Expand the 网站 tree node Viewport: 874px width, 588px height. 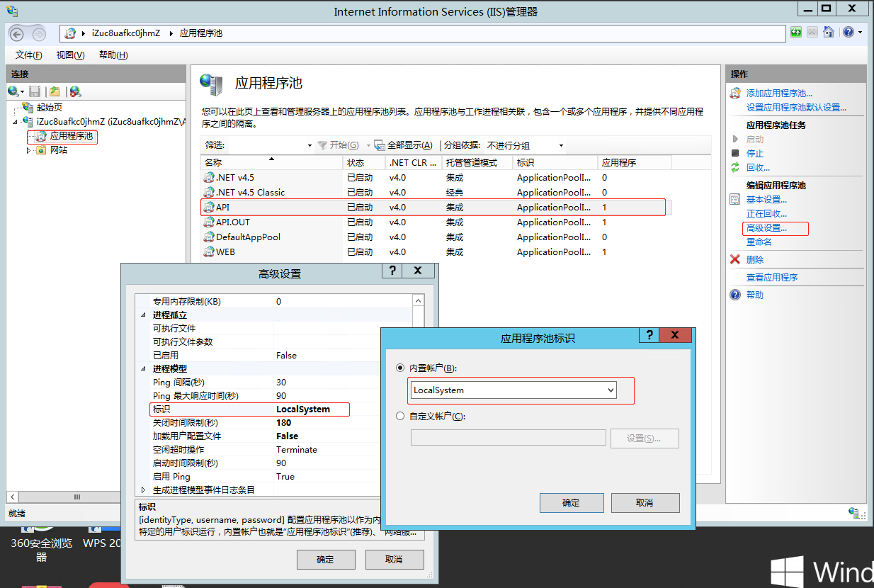pos(28,150)
